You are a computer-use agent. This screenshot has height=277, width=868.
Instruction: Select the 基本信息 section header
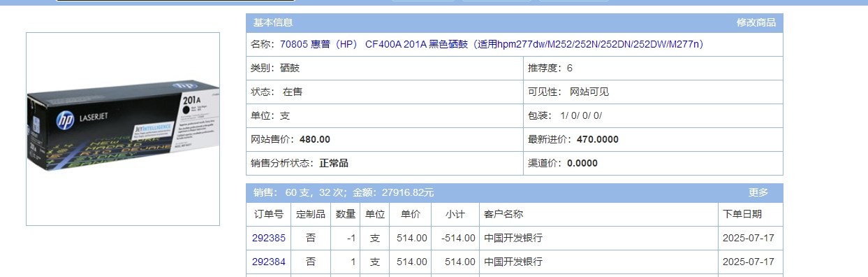[273, 23]
